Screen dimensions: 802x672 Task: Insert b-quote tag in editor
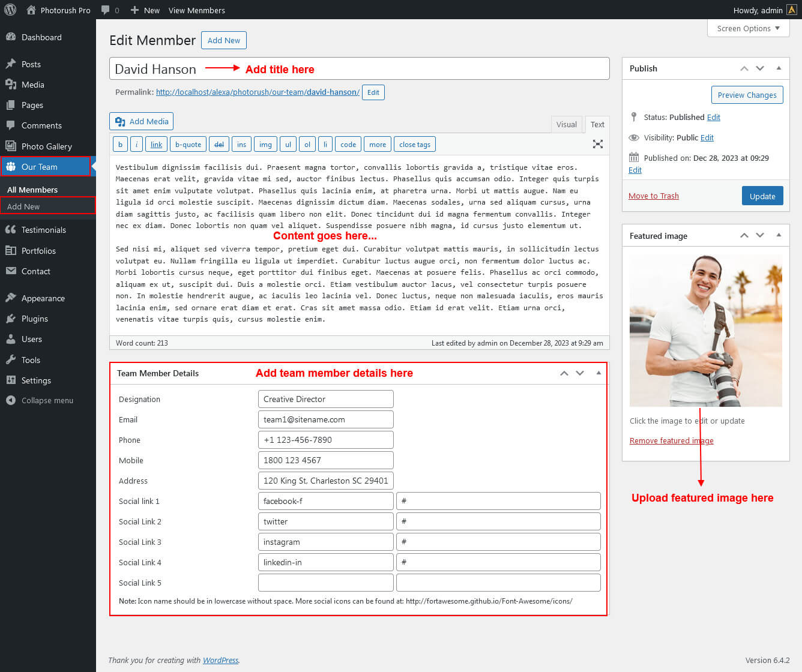(x=188, y=145)
